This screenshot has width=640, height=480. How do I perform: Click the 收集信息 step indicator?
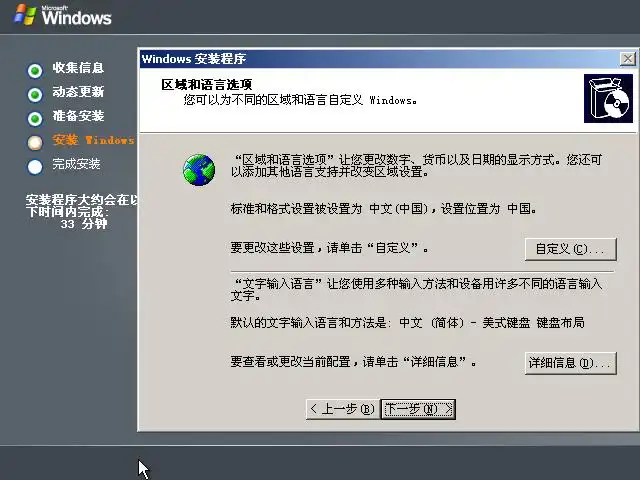pyautogui.click(x=35, y=71)
